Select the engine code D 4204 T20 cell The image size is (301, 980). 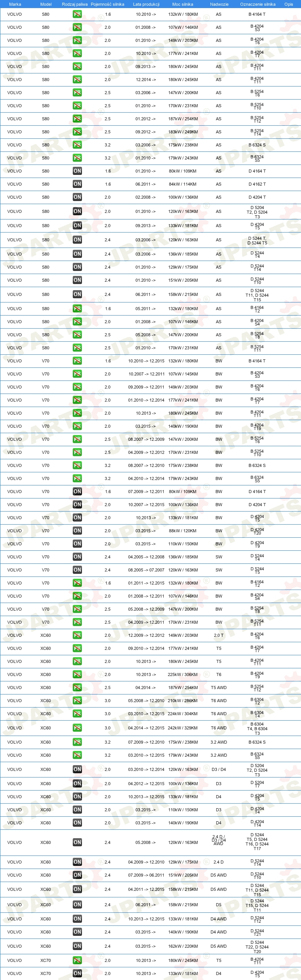tap(257, 531)
